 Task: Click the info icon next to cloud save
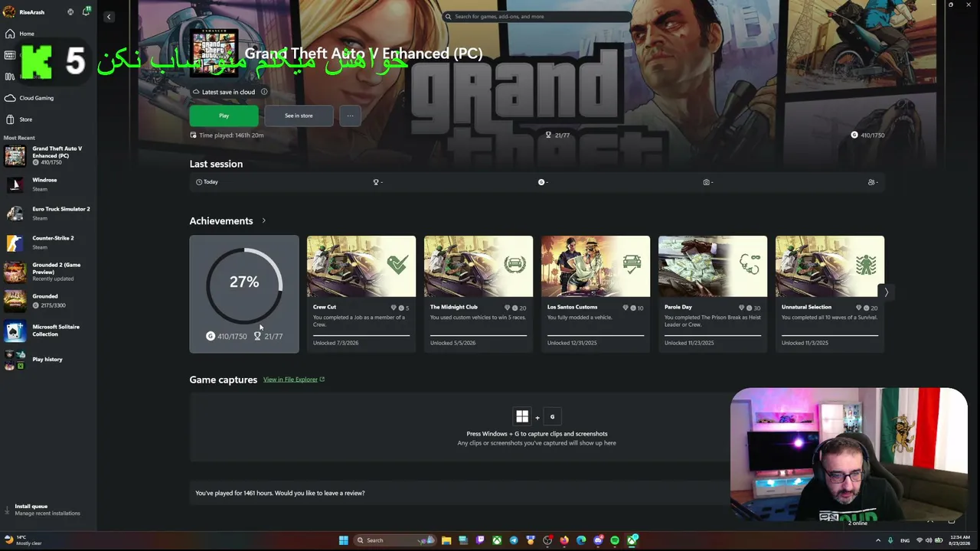264,92
